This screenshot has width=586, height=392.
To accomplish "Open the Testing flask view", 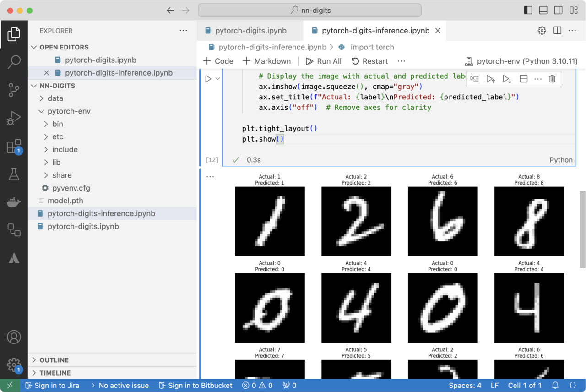I will click(x=14, y=174).
